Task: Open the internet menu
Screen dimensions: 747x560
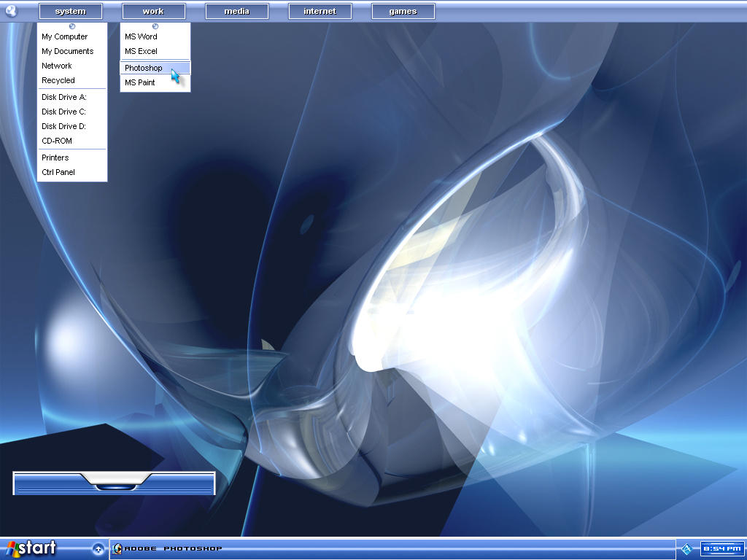Action: coord(320,11)
